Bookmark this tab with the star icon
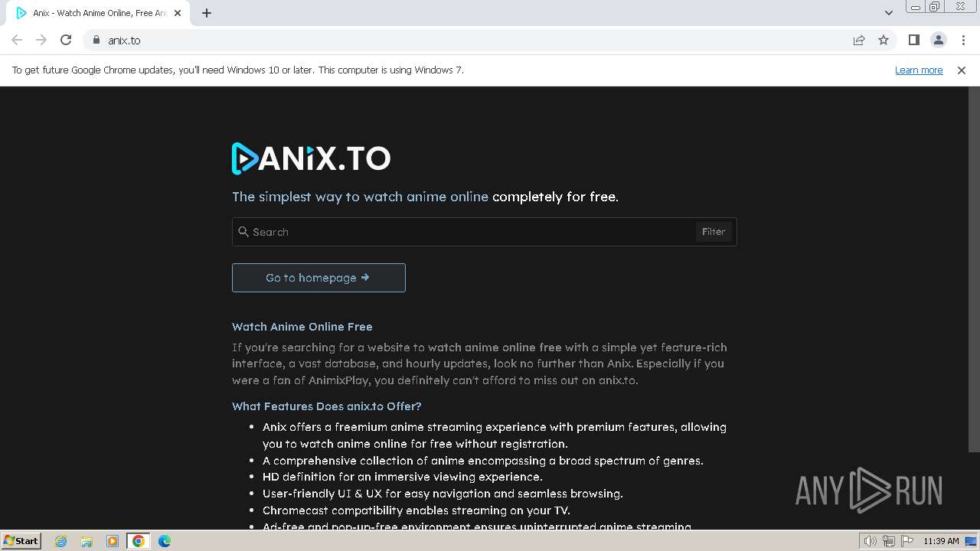This screenshot has width=980, height=551. 884,40
